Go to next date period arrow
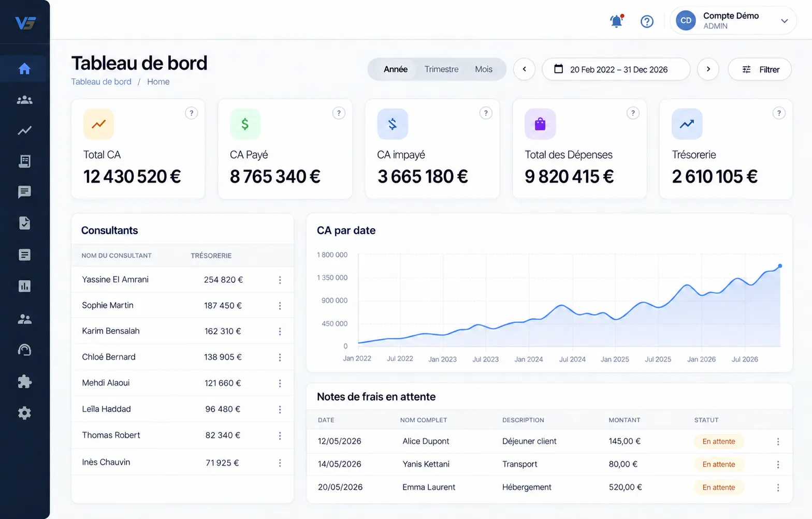This screenshot has width=812, height=519. click(708, 69)
